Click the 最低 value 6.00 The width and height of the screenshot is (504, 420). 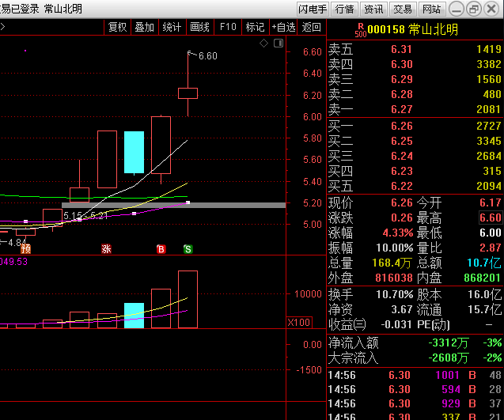click(x=491, y=233)
